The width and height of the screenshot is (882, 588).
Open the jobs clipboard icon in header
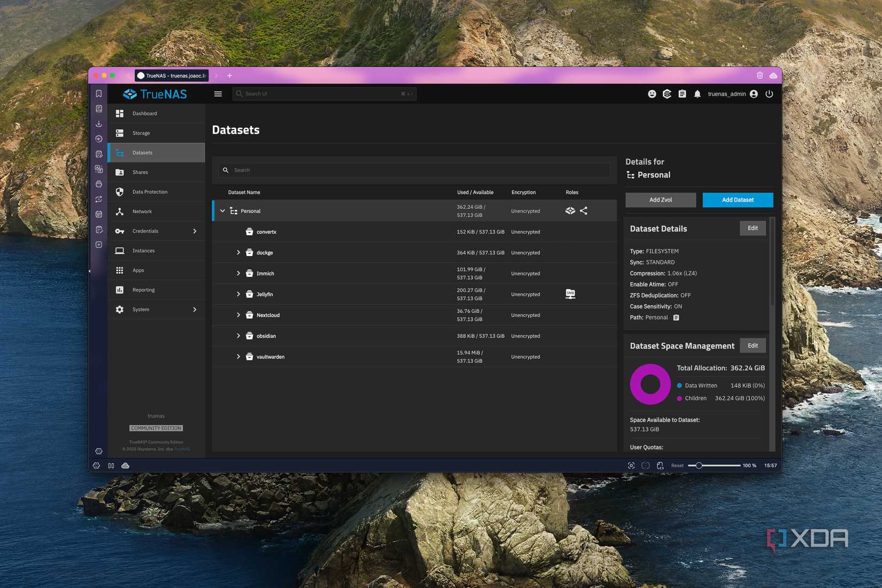[x=682, y=94]
